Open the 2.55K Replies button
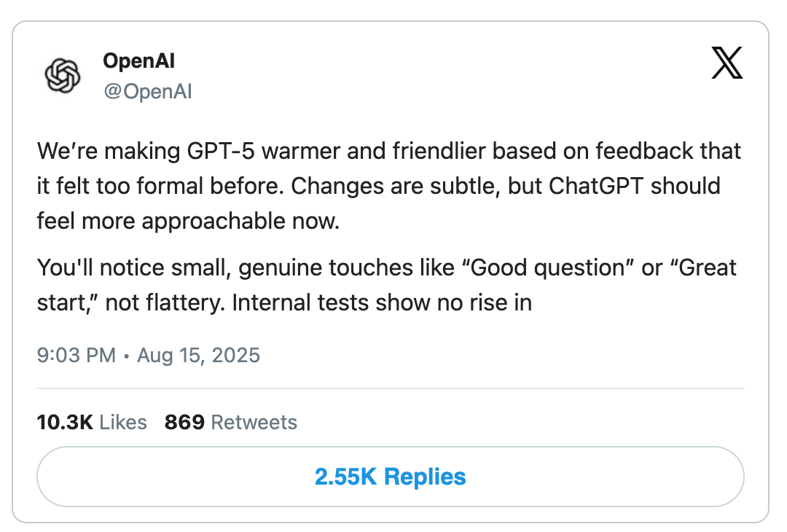787x532 pixels. point(390,477)
